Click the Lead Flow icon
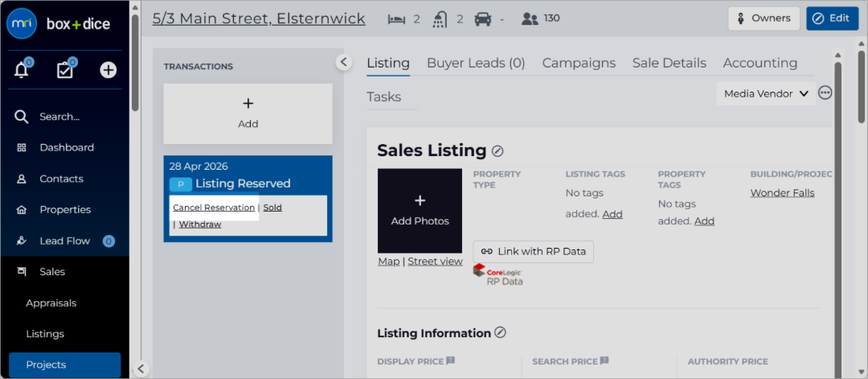This screenshot has height=379, width=868. pos(22,241)
